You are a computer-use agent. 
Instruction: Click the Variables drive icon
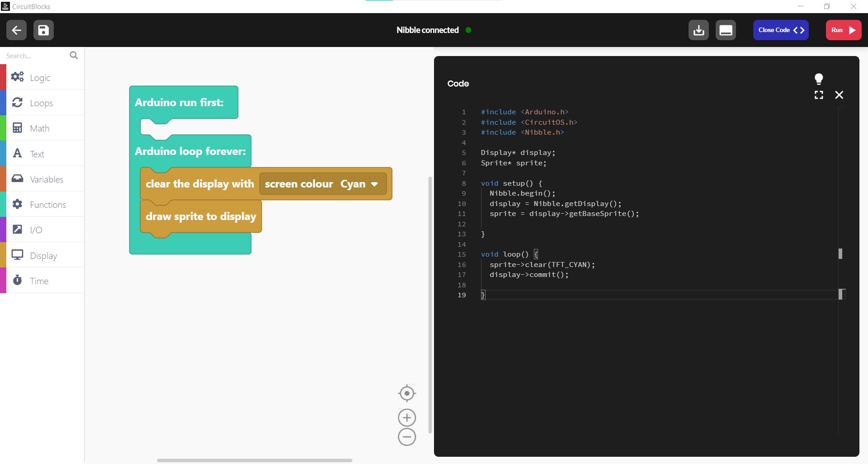(17, 178)
